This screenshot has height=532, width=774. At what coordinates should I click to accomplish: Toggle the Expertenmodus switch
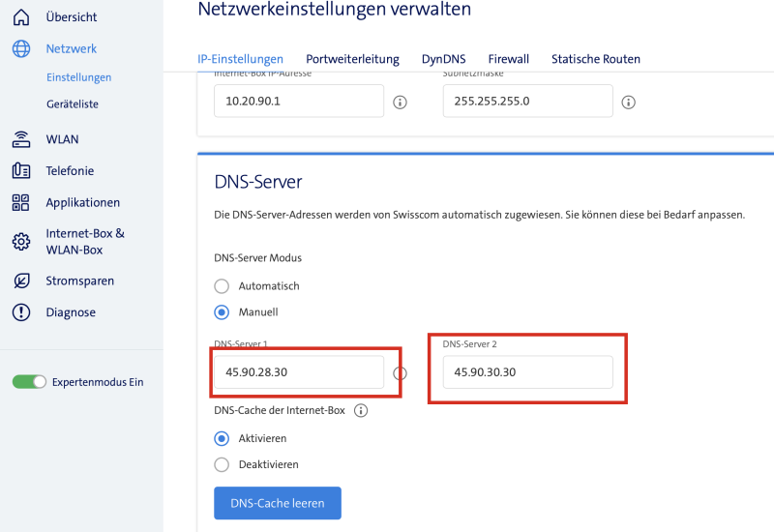coord(29,382)
